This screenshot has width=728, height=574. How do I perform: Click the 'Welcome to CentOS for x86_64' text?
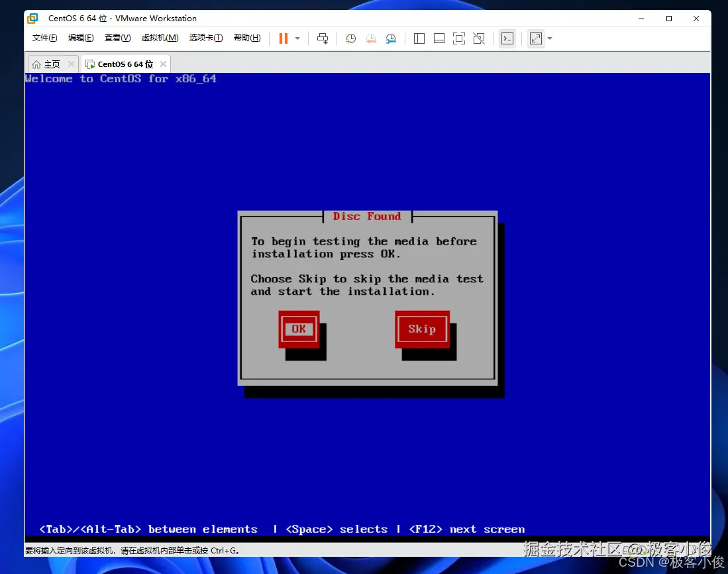coord(121,79)
